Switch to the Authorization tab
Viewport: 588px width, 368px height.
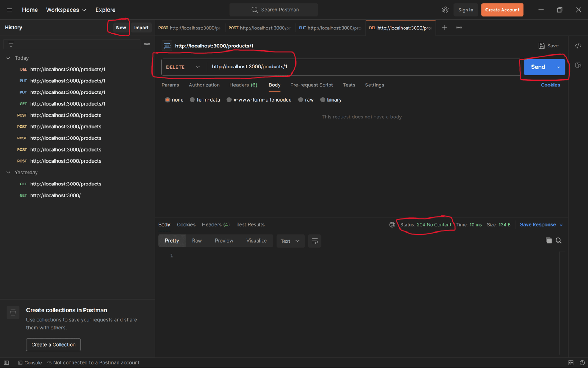[x=204, y=85]
